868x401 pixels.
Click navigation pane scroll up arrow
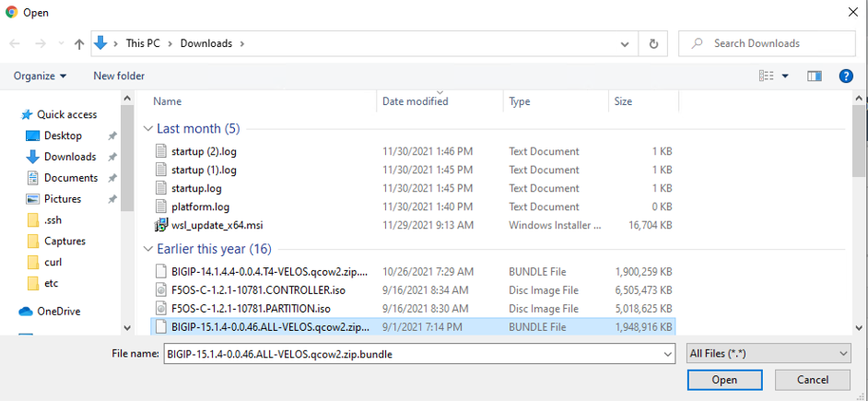click(x=127, y=98)
